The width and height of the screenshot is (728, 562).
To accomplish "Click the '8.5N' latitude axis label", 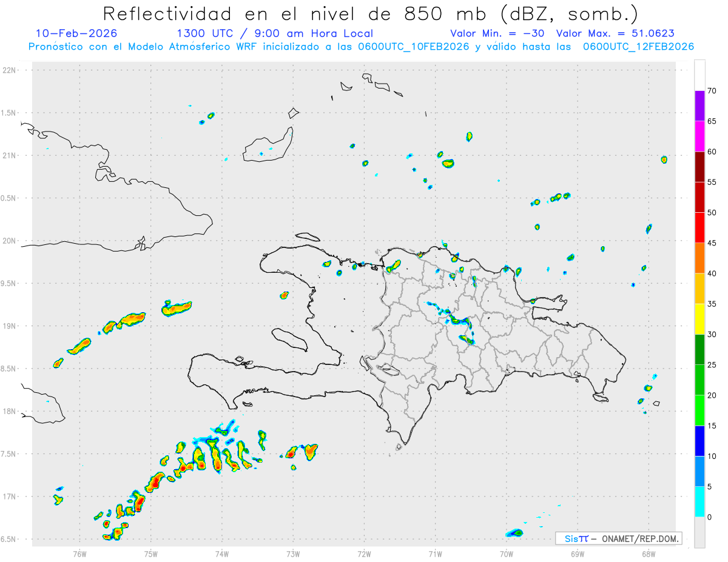I will click(x=9, y=369).
